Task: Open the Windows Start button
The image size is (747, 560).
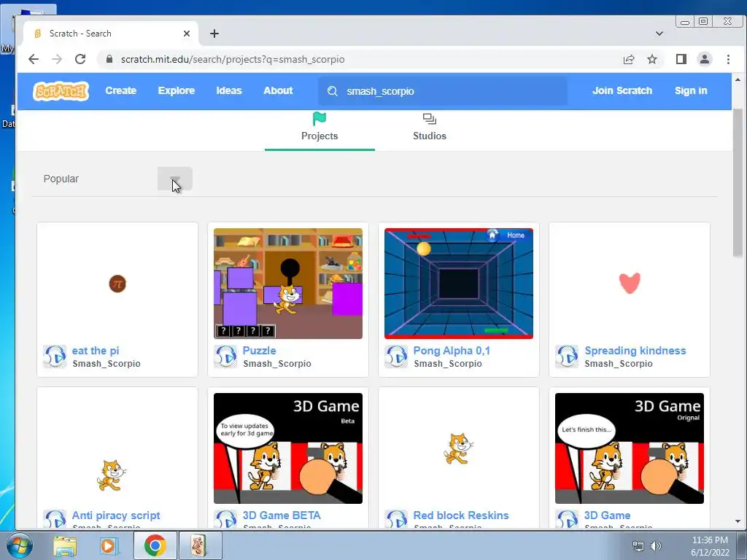Action: 19,545
